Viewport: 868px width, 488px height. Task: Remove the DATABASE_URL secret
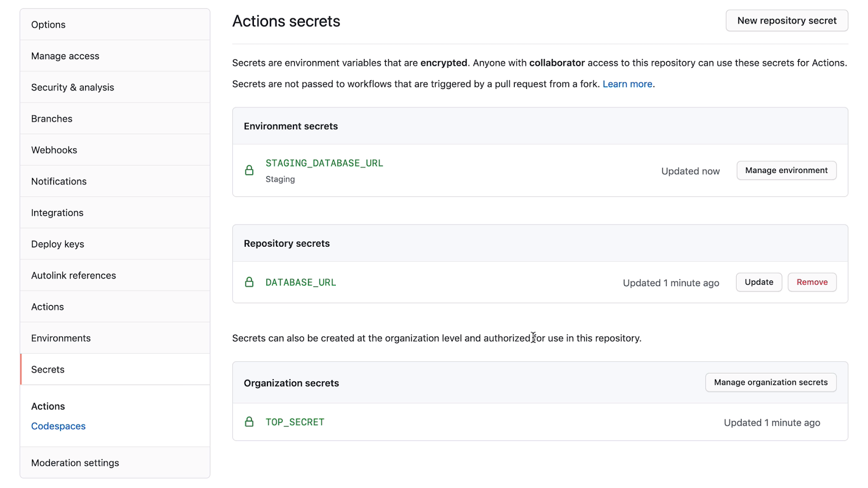[x=812, y=282]
